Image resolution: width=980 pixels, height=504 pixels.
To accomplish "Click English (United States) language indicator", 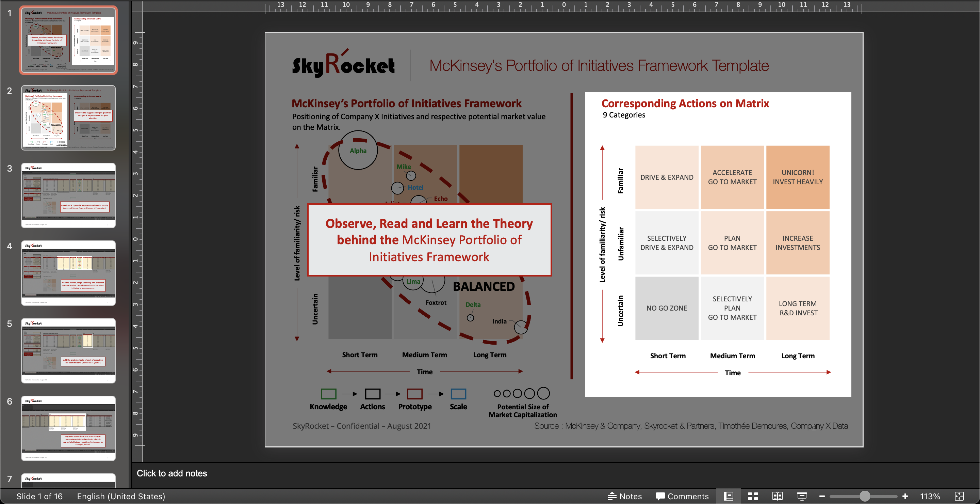I will point(121,496).
